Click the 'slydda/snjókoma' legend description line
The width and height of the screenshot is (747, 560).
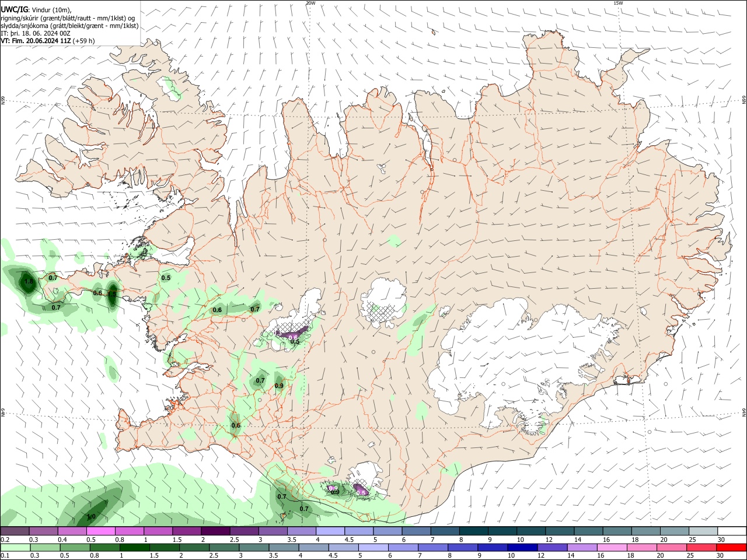[69, 25]
